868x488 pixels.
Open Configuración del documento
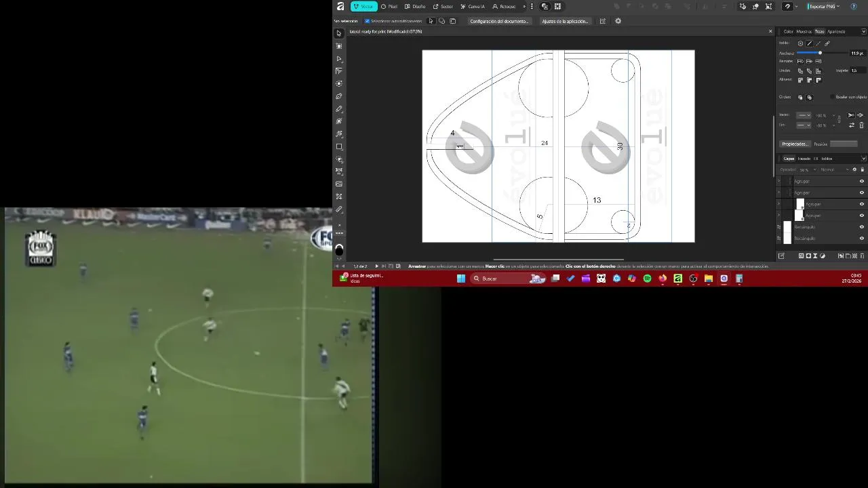[499, 21]
